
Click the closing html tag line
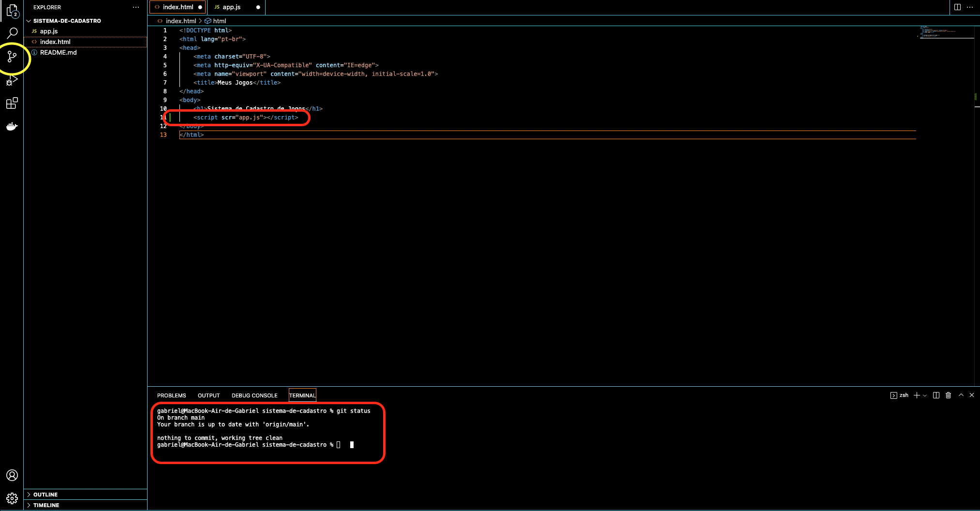(192, 135)
